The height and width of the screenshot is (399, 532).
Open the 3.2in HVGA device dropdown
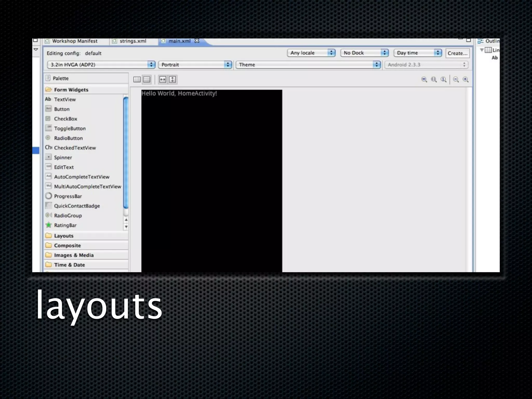click(101, 65)
